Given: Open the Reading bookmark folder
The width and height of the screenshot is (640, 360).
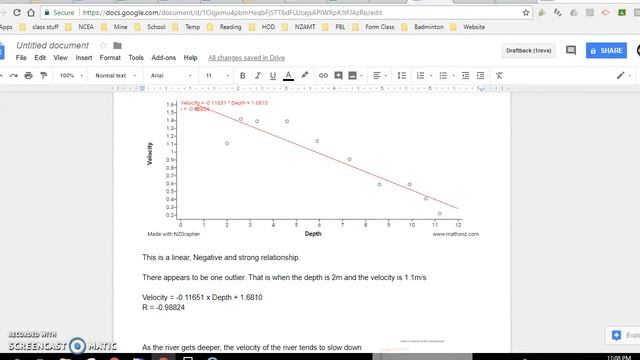Looking at the screenshot, I should [224, 27].
